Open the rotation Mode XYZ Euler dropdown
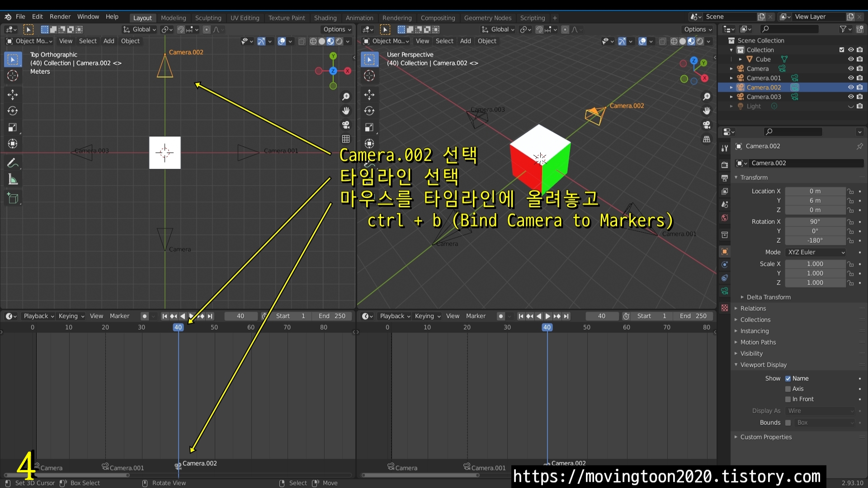The width and height of the screenshot is (868, 488). [816, 252]
